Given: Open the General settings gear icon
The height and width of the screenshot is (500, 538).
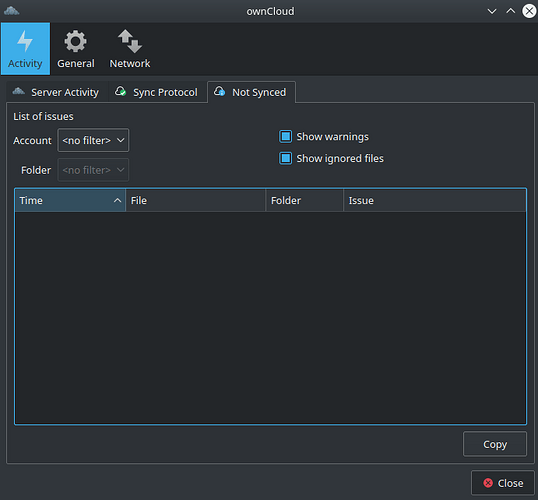Looking at the screenshot, I should tap(75, 42).
